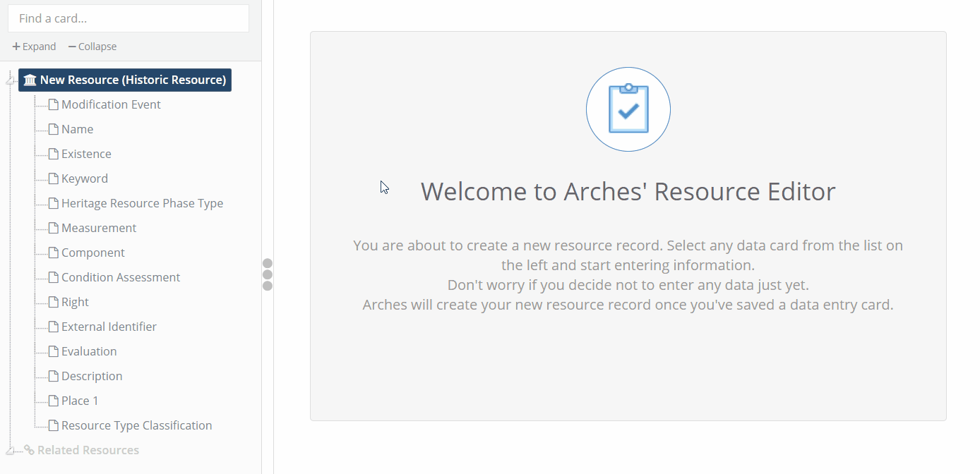This screenshot has height=474, width=980.
Task: Open the Resource Type Classification card
Action: 136,426
